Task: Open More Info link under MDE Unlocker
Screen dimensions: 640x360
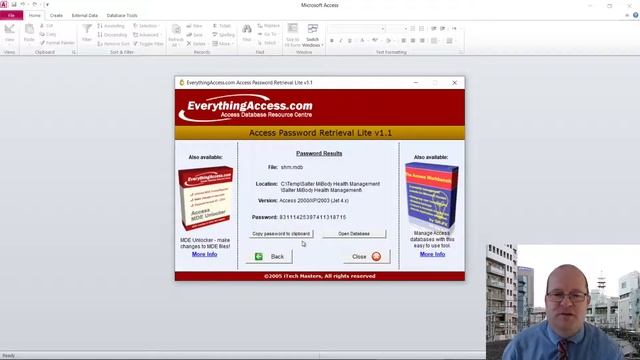Action: tap(204, 254)
